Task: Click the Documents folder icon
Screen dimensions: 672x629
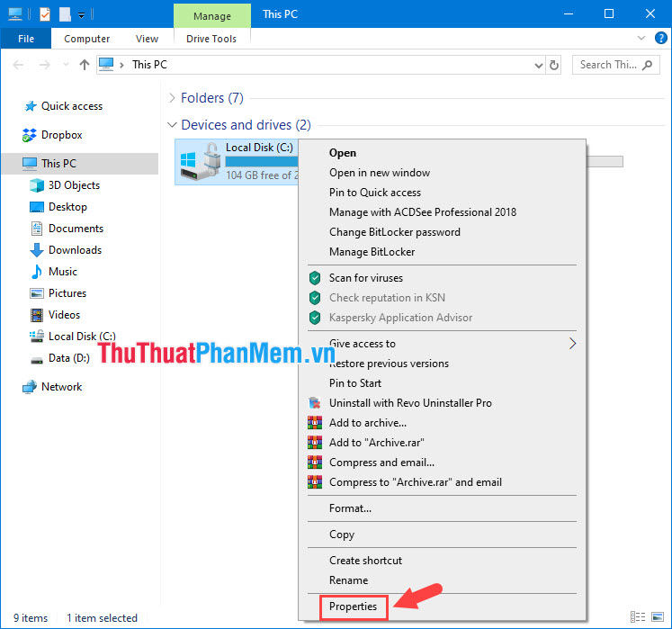Action: [x=37, y=229]
